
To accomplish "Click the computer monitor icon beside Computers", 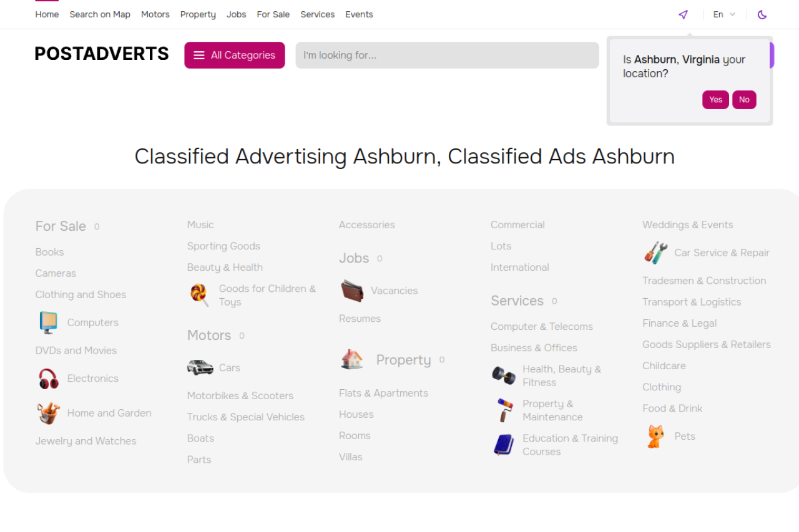I will 48,322.
